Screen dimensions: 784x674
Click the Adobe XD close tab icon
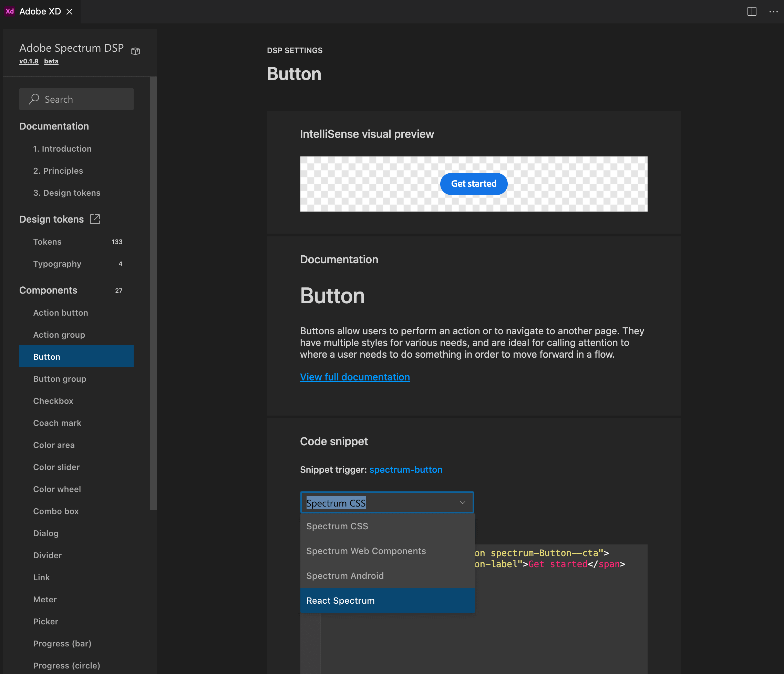click(x=71, y=11)
